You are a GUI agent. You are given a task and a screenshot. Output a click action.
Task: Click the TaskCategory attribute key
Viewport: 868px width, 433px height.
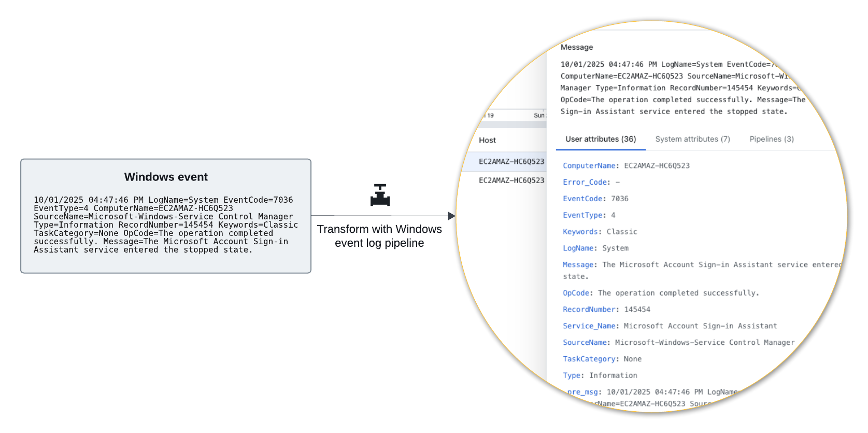coord(589,359)
